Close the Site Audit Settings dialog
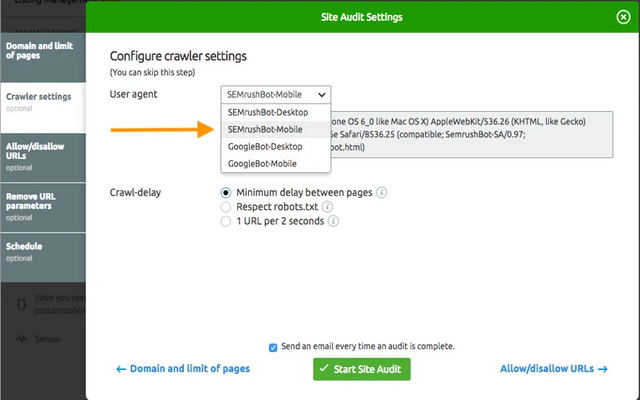640x400 pixels. (x=623, y=16)
